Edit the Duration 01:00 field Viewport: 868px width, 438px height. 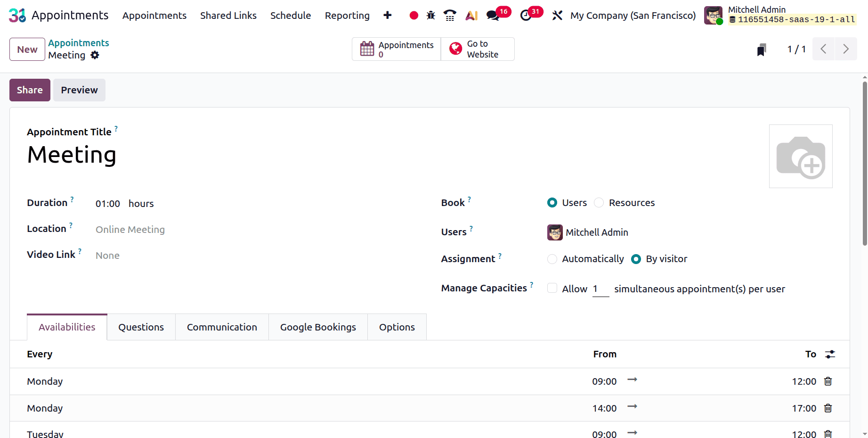coord(108,204)
